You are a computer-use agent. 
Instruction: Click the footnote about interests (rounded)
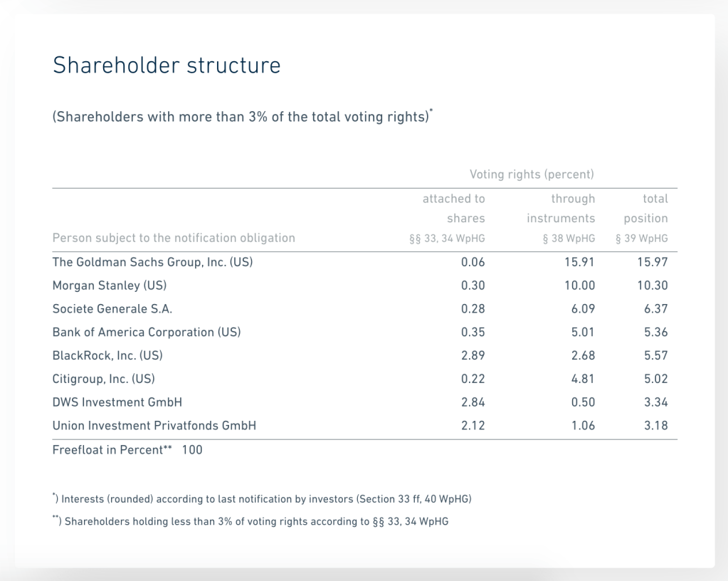pos(262,499)
